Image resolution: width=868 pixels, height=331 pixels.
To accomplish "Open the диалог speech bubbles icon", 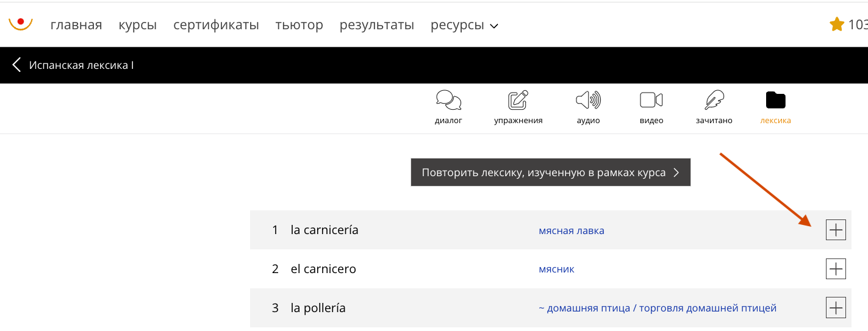I will [x=448, y=100].
